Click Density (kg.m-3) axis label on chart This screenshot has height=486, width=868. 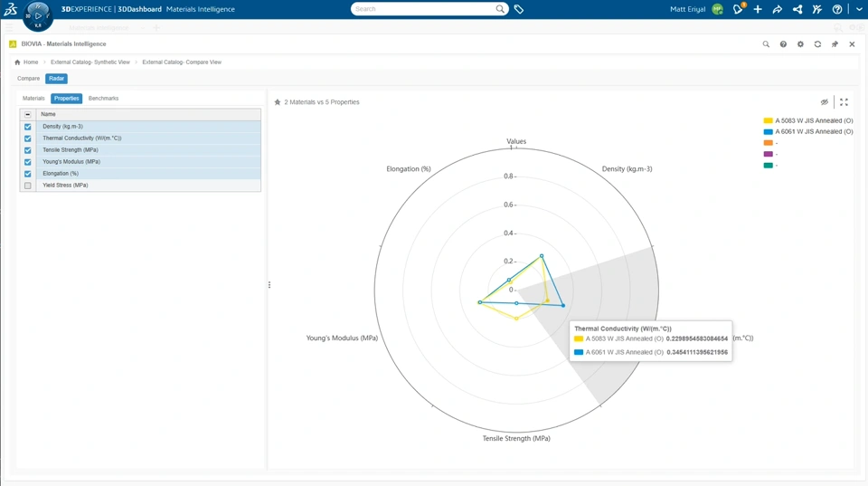pyautogui.click(x=627, y=169)
